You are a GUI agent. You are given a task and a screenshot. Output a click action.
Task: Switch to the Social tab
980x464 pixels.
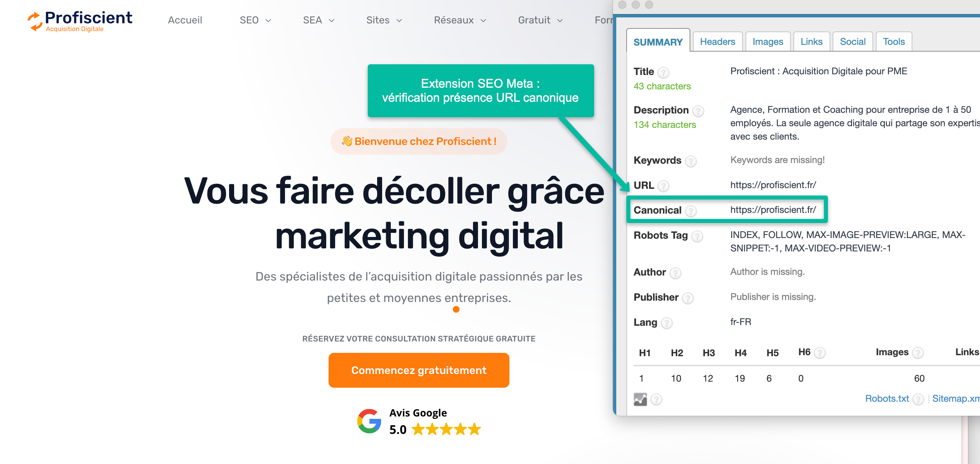[852, 42]
